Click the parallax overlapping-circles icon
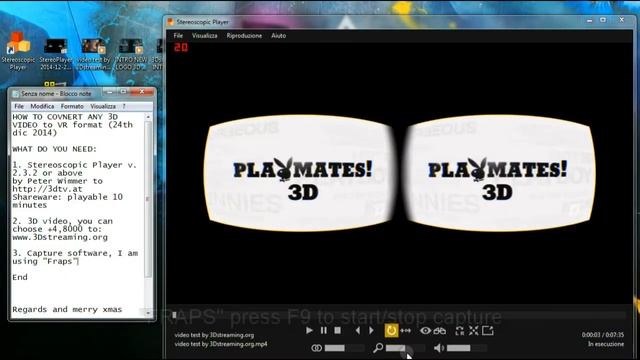The image size is (640, 360). (x=317, y=348)
